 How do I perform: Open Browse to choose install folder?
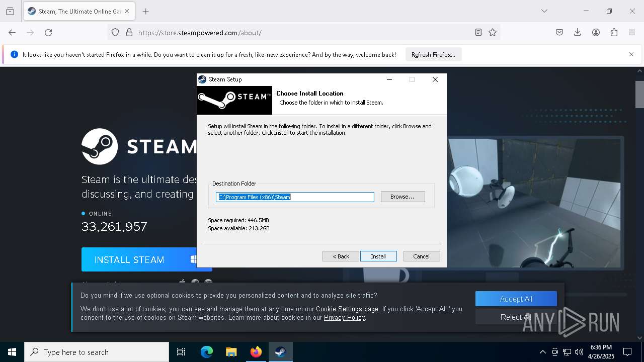pos(403,197)
